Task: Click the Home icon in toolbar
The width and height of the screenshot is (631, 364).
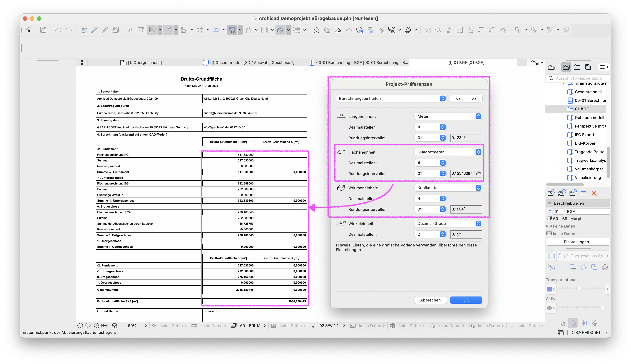Action: [x=29, y=30]
